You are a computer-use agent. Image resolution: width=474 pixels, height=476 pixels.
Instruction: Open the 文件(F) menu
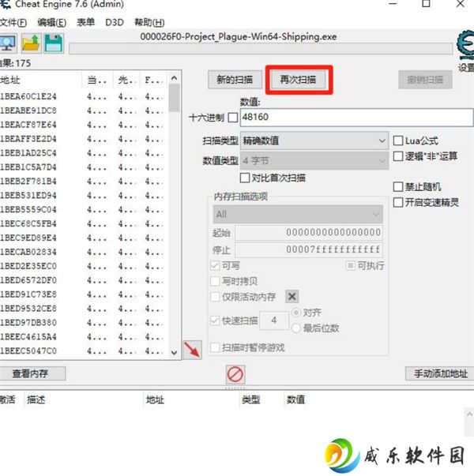(13, 22)
